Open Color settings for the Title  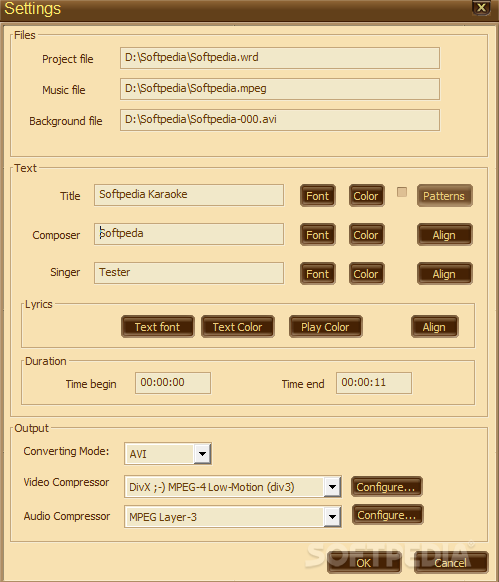[x=366, y=196]
